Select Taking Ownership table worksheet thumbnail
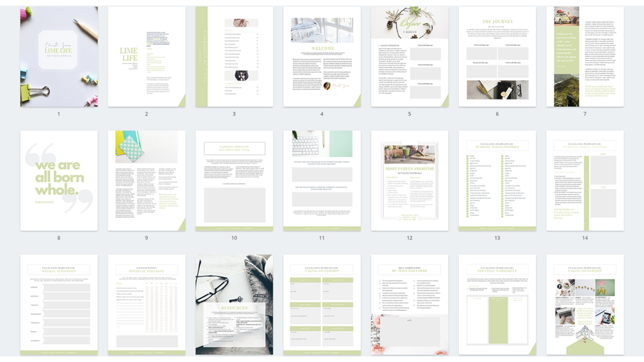Viewport: 644px width, 362px height. click(322, 304)
